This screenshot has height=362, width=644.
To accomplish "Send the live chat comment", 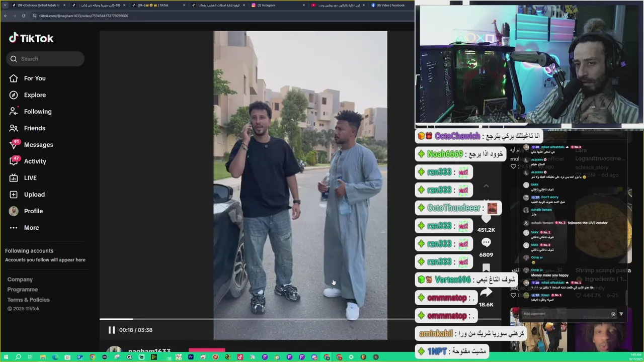I will [621, 314].
